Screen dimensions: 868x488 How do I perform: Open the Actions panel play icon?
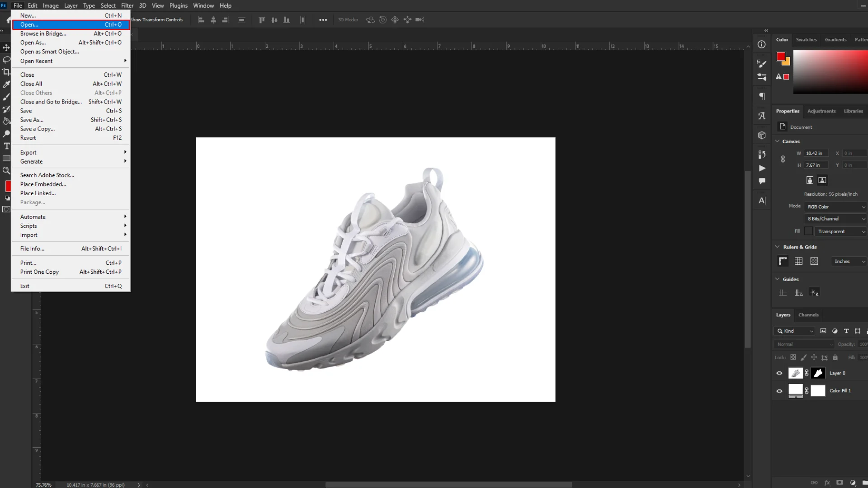(762, 168)
